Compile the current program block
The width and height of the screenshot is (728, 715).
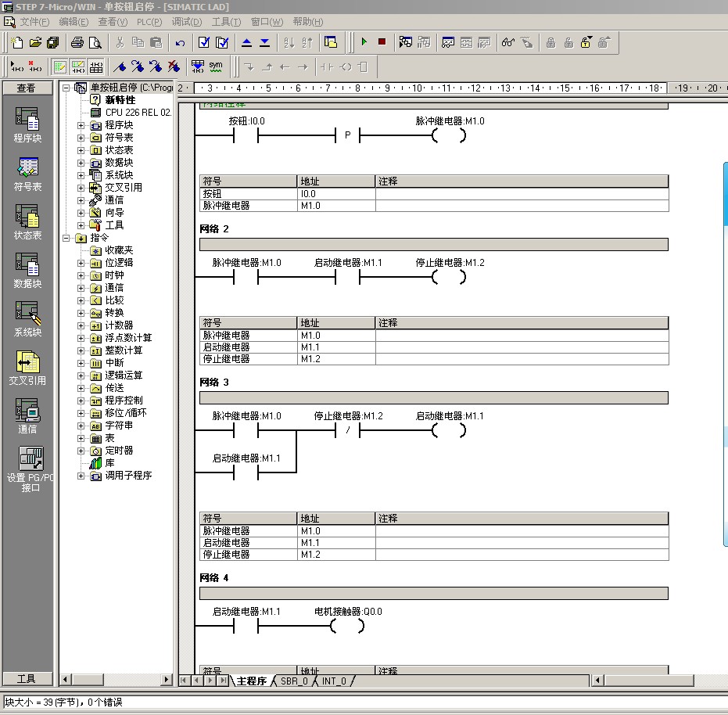[204, 43]
